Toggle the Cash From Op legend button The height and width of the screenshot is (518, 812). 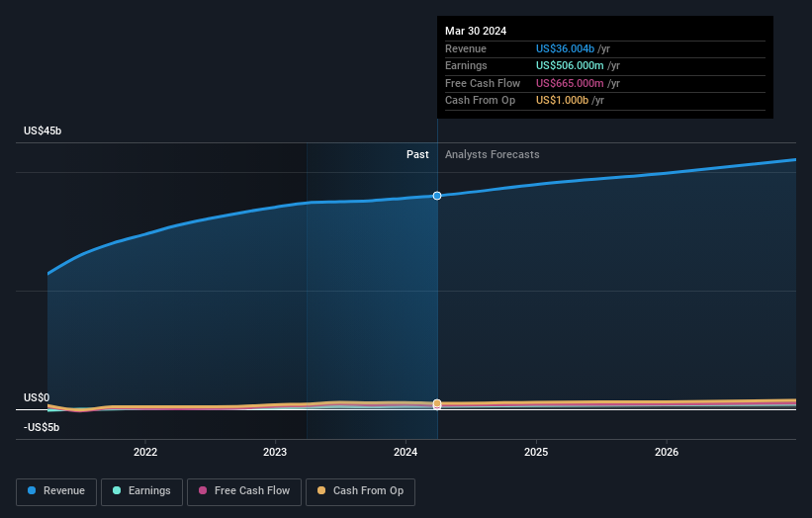pyautogui.click(x=360, y=491)
